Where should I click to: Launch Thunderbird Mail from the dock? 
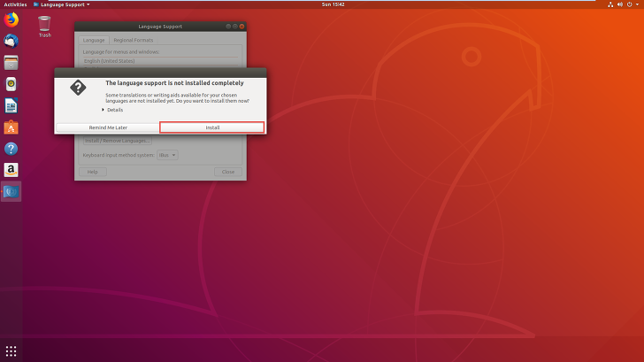(11, 41)
